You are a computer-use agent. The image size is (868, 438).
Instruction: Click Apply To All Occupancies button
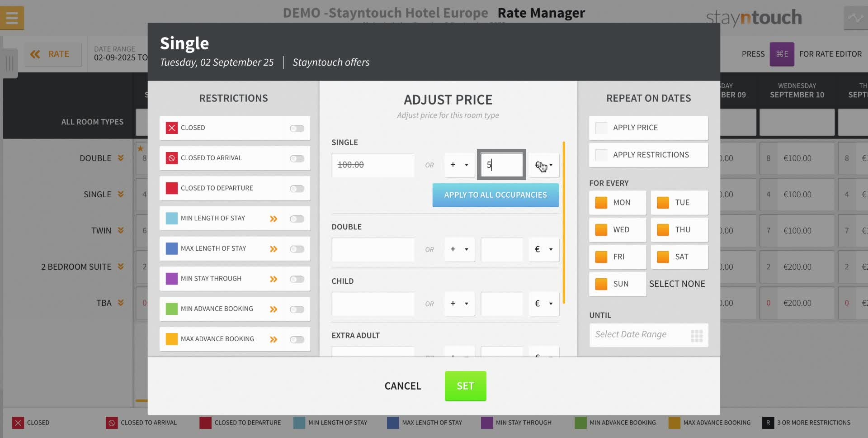495,195
